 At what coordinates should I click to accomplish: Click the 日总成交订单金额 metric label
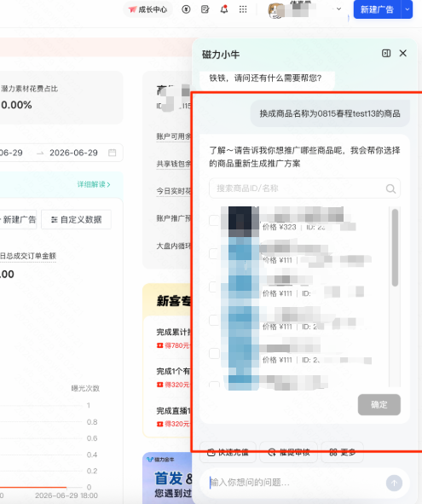(x=28, y=256)
